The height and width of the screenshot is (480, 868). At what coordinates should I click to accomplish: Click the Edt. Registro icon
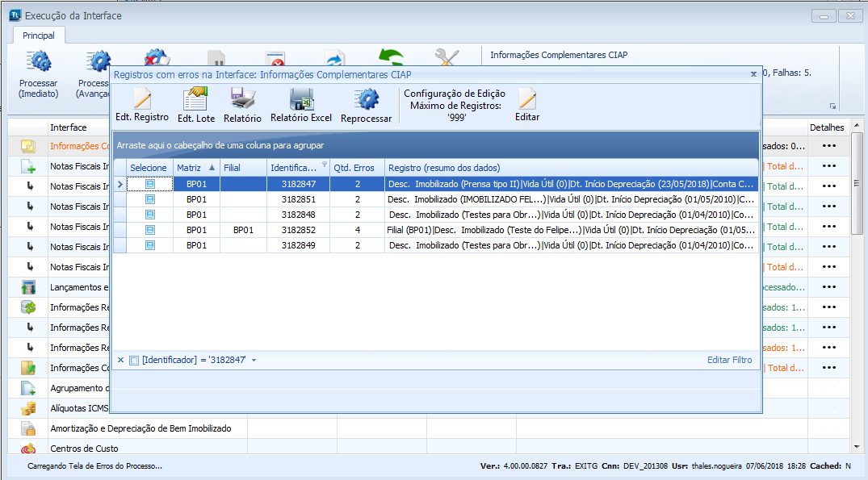coord(142,100)
